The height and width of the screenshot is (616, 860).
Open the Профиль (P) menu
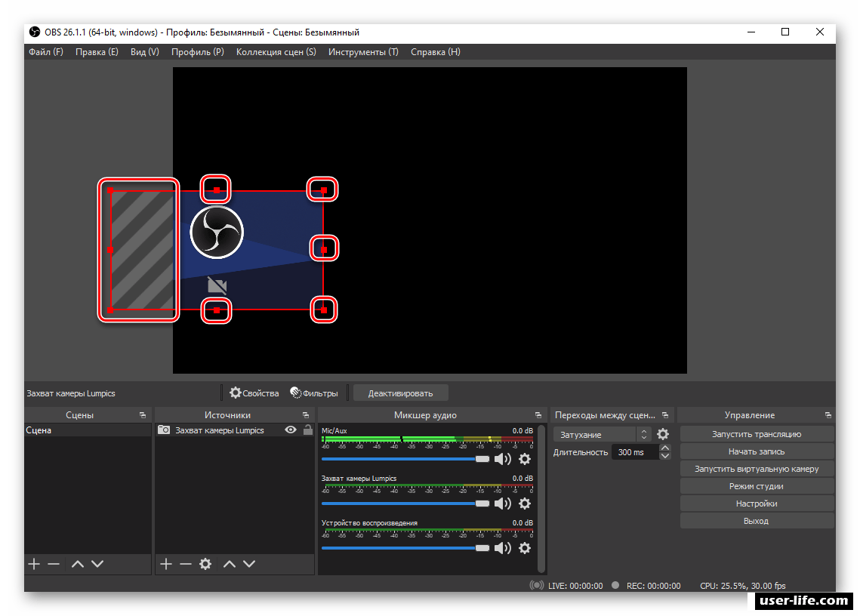click(x=198, y=51)
